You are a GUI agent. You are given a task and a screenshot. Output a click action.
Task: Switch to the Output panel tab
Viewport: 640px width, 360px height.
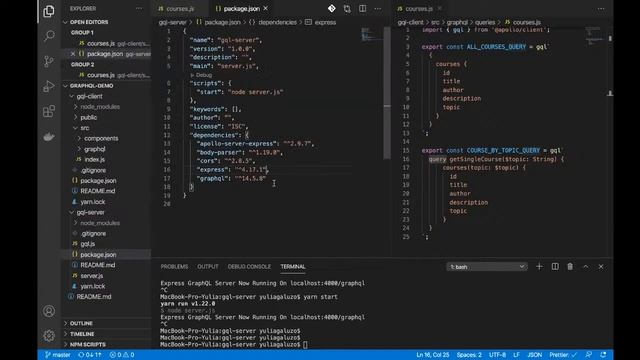(208, 267)
